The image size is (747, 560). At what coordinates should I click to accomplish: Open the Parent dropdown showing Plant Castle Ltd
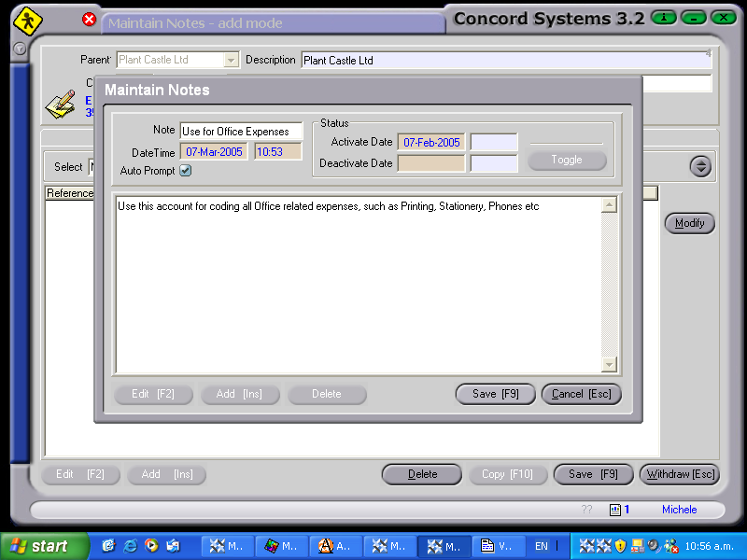[x=233, y=59]
